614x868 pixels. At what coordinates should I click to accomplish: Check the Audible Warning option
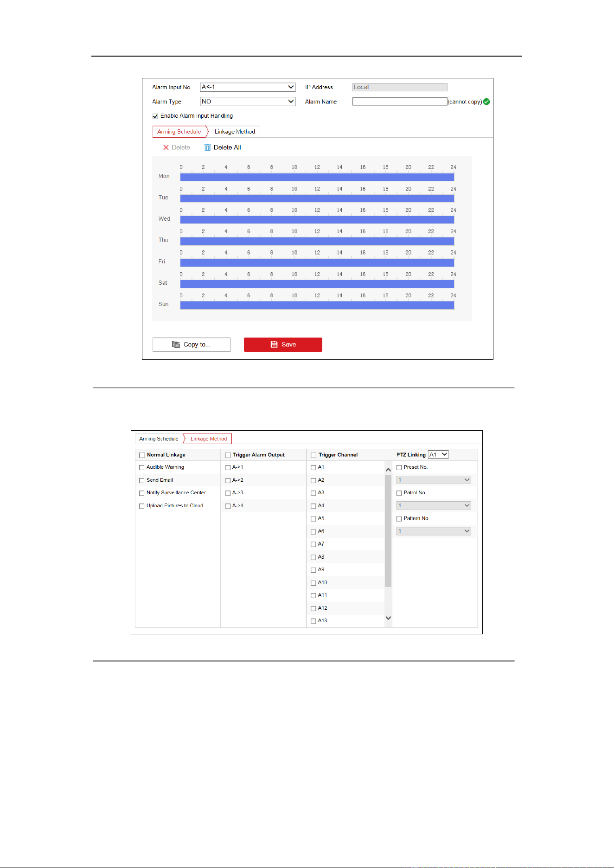coord(142,467)
